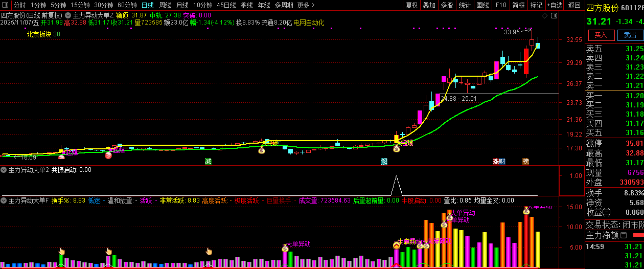The width and height of the screenshot is (644, 269).
Task: Click 24.88 - 25.01 gap label
Action: (459, 98)
